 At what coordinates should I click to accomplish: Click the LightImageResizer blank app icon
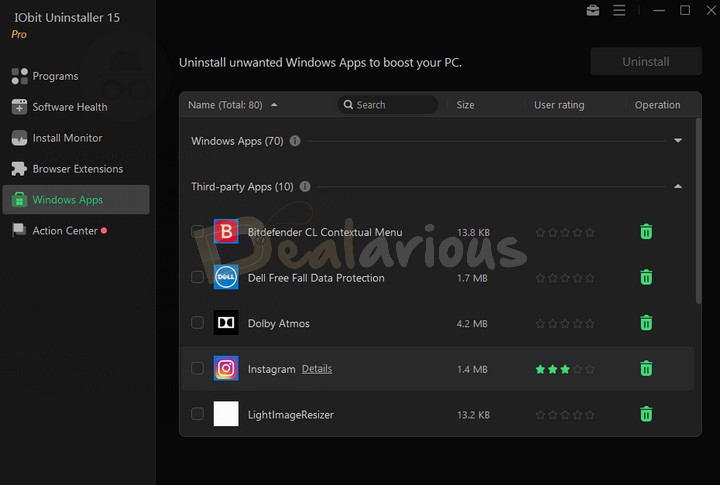(226, 414)
